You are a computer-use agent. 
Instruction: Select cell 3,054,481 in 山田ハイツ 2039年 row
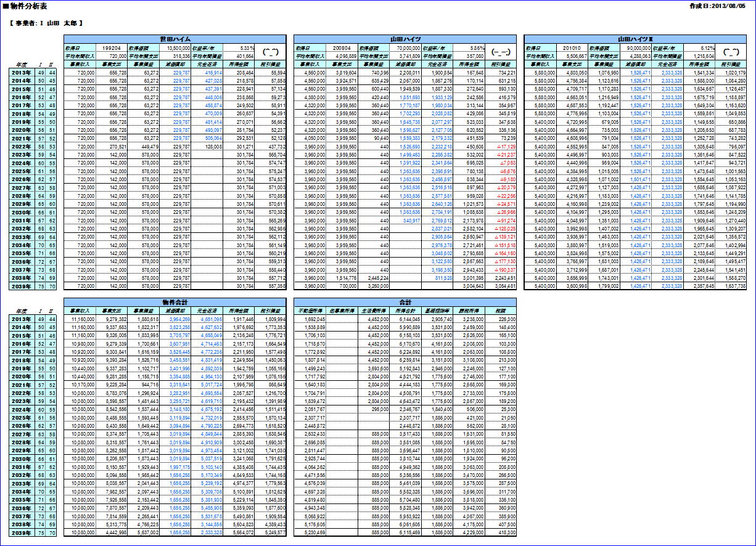[501, 286]
